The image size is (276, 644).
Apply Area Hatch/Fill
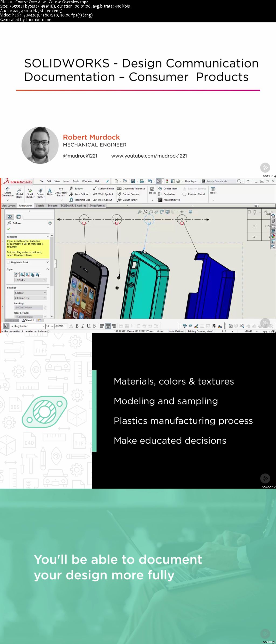169,200
